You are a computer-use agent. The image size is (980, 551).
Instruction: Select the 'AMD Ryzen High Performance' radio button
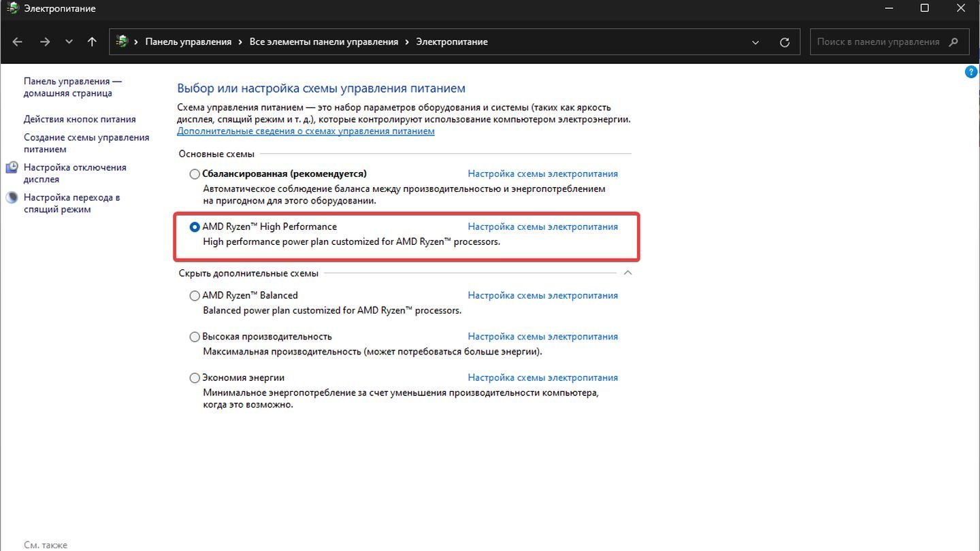coord(195,227)
